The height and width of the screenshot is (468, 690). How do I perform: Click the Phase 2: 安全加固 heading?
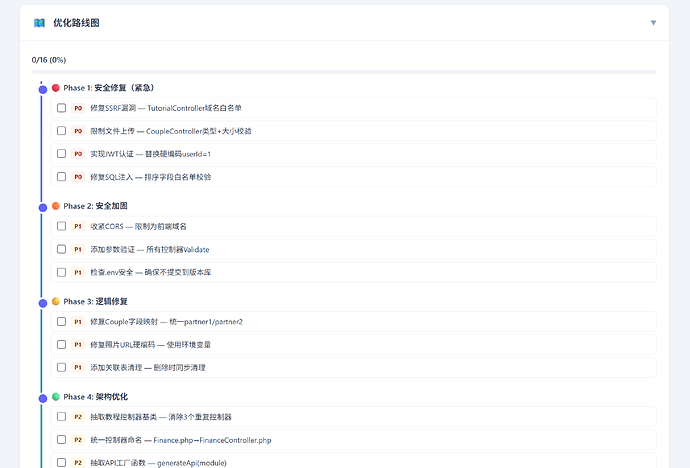[x=95, y=206]
